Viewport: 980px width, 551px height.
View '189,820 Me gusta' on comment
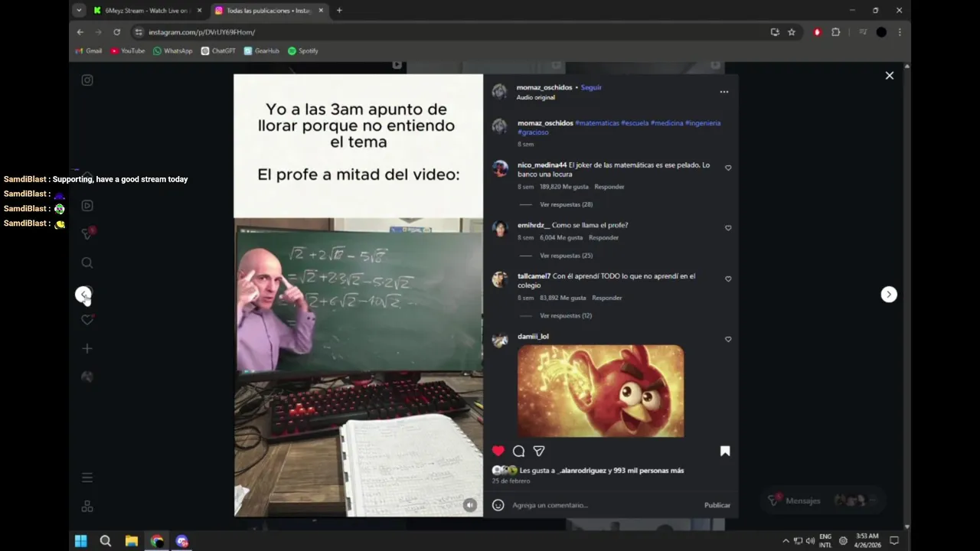click(x=564, y=187)
